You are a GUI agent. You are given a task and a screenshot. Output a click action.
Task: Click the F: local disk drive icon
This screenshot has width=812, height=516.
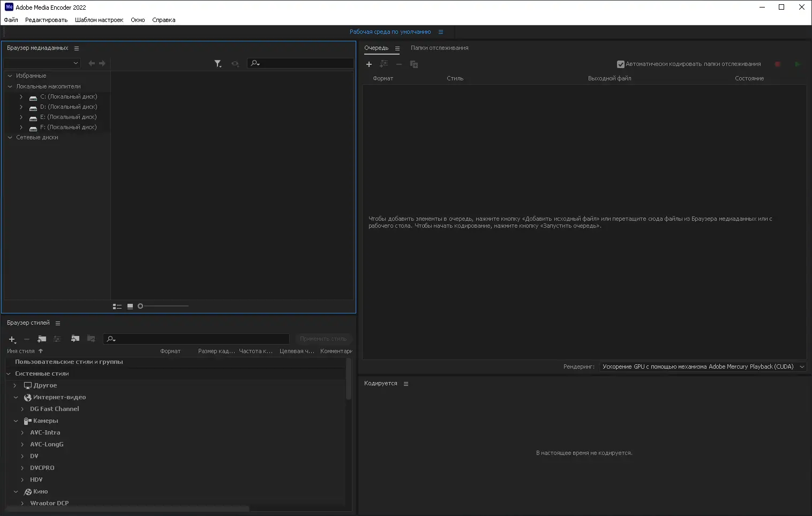tap(33, 128)
